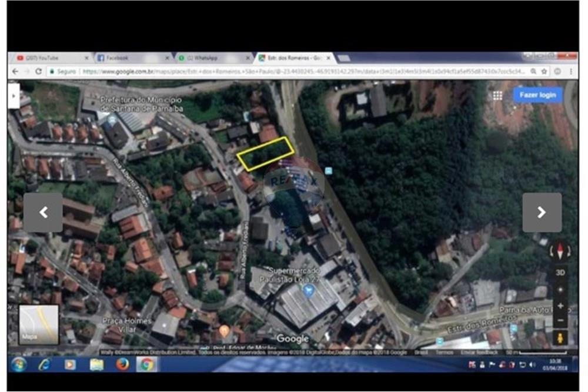Click the Google apps grid icon
Viewport: 588px width, 392px height.
pyautogui.click(x=497, y=95)
